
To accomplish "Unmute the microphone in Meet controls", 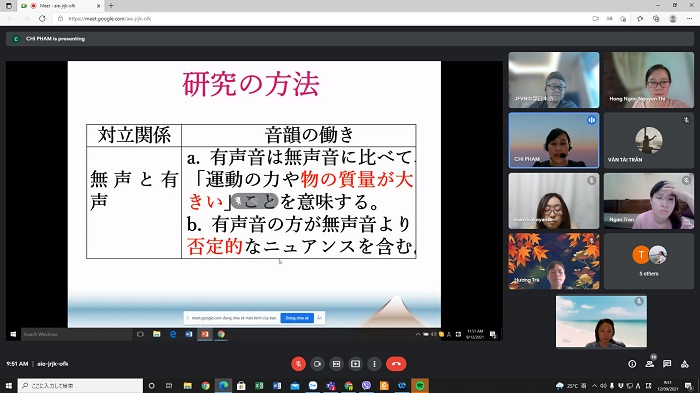I will point(298,364).
